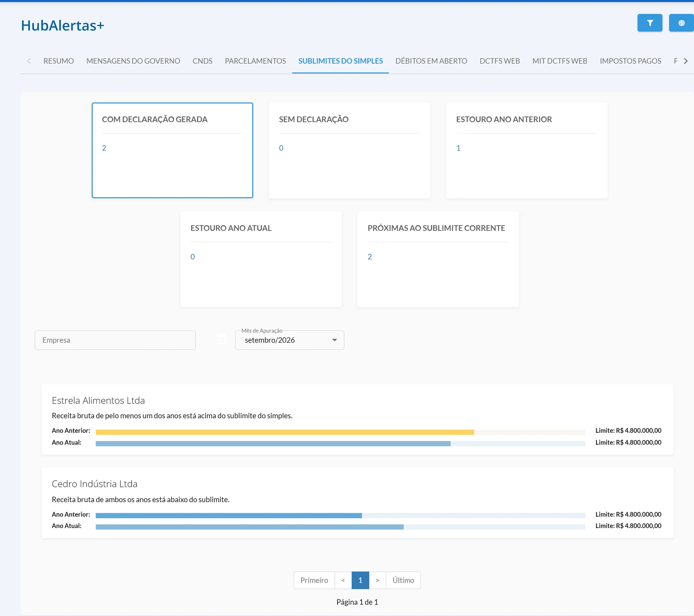Go to next page with > button

[377, 580]
